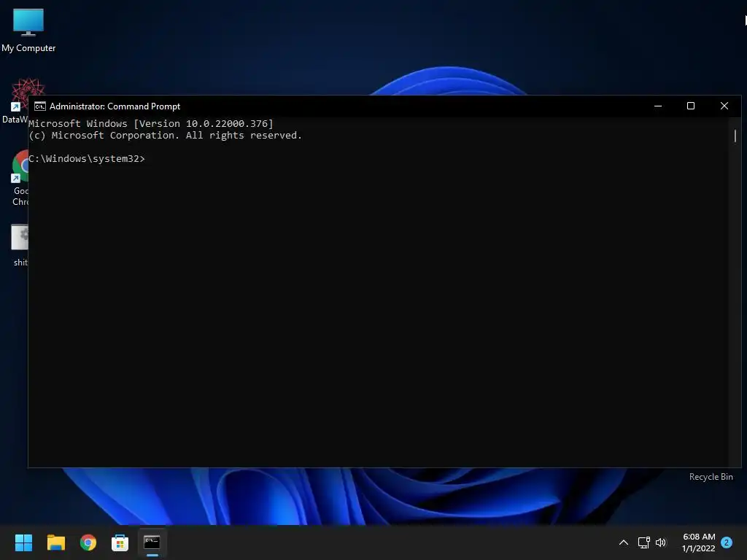The height and width of the screenshot is (560, 747).
Task: Open File Explorer from the taskbar
Action: 55,542
